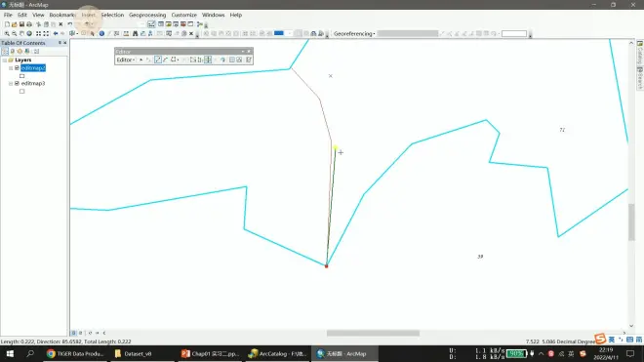Select the Identify tool
644x362 pixels.
[101, 34]
